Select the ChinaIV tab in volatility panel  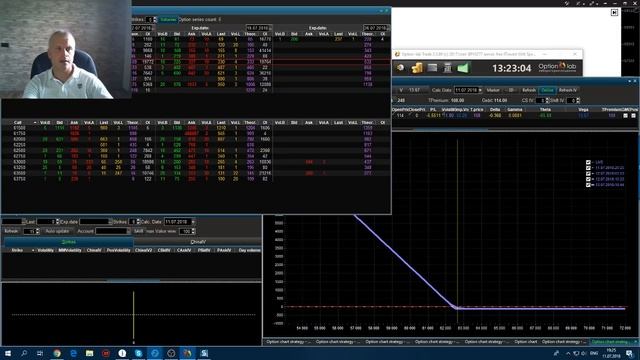coord(198,242)
